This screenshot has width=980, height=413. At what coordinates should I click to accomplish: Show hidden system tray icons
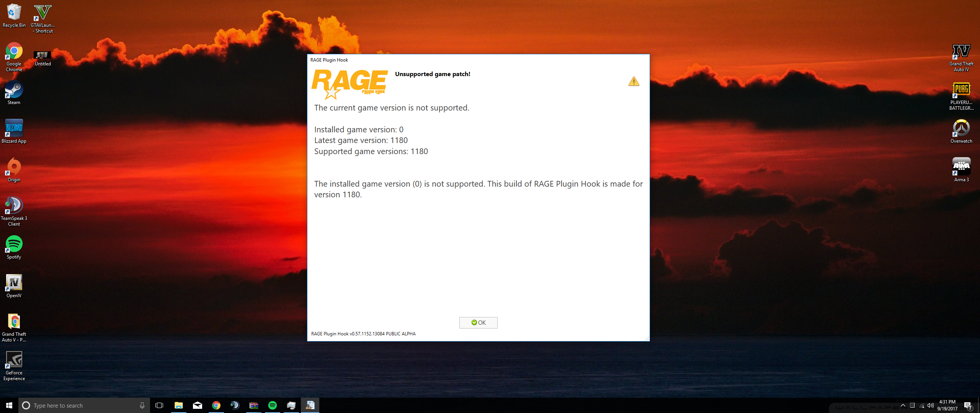(x=903, y=405)
